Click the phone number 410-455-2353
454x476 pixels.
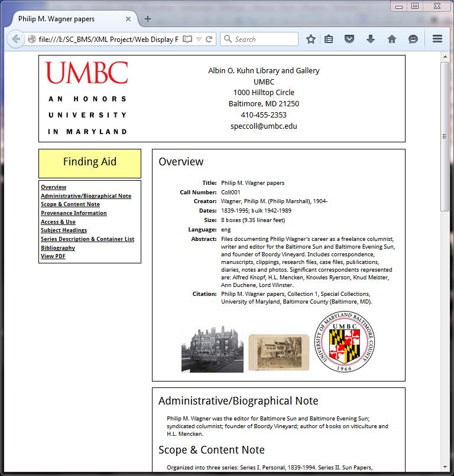(264, 115)
